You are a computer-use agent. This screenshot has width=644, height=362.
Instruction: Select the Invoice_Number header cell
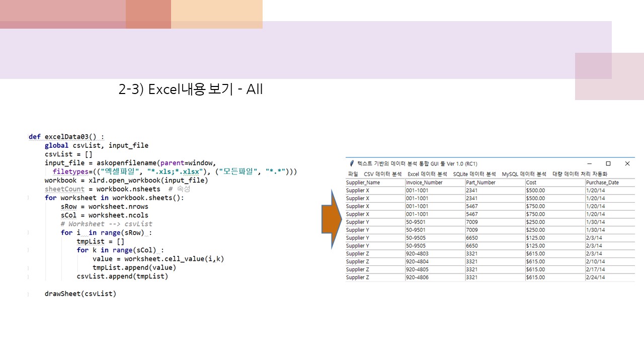click(435, 183)
